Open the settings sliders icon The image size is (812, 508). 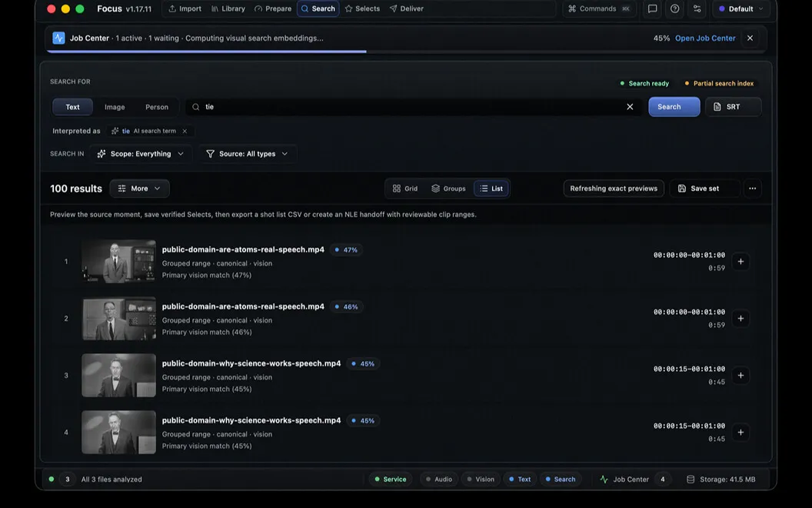tap(697, 8)
